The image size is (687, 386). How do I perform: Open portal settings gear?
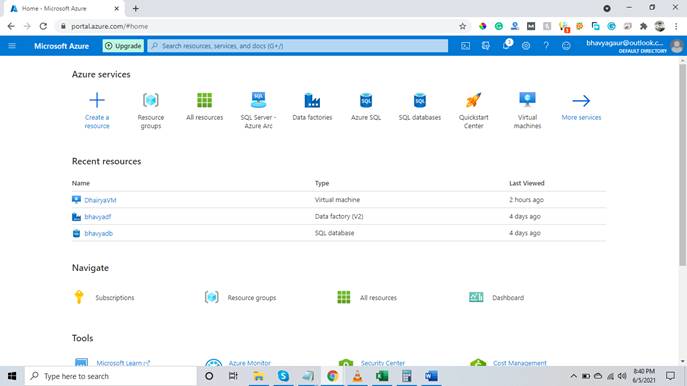[x=526, y=46]
